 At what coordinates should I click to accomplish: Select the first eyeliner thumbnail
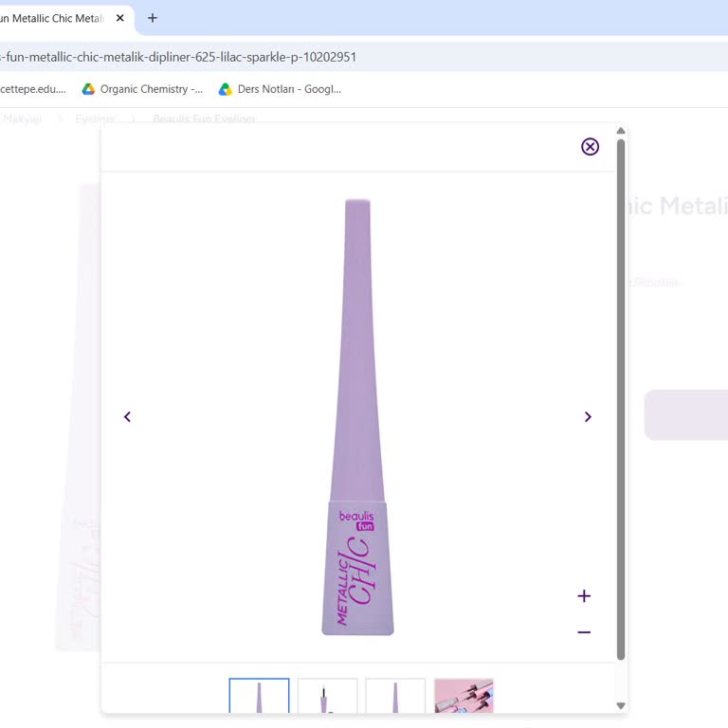pos(259,696)
